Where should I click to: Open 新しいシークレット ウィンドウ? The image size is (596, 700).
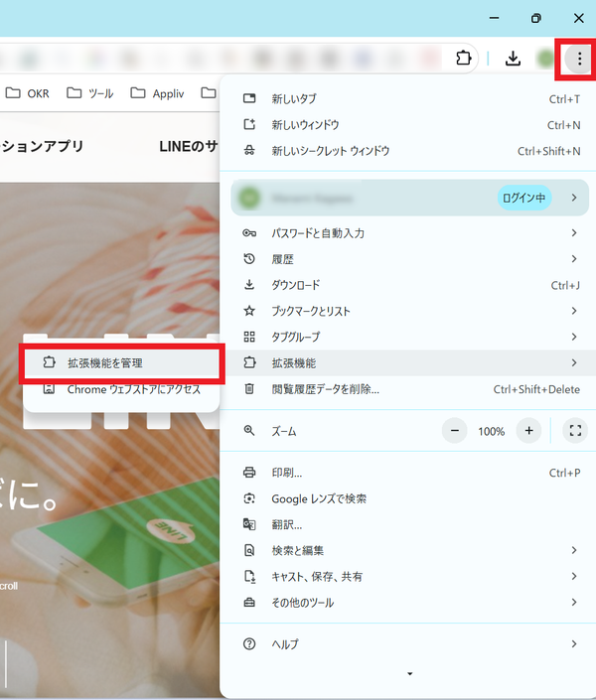click(407, 151)
